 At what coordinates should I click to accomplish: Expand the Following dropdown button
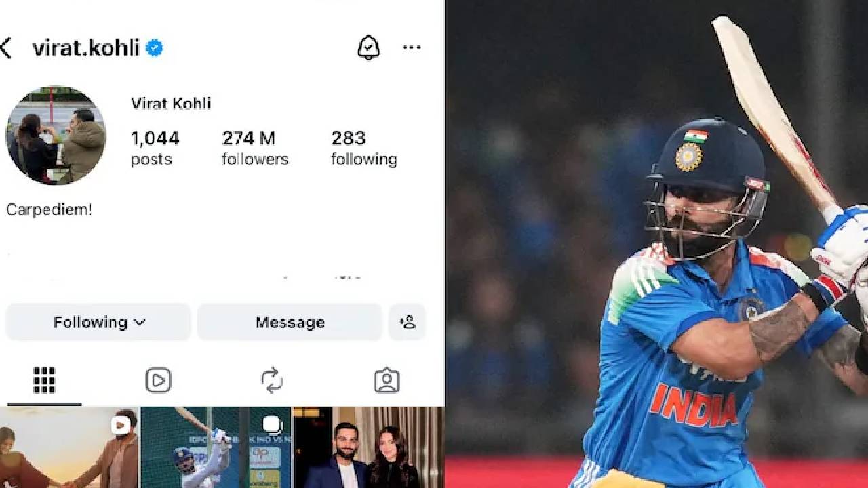(98, 322)
